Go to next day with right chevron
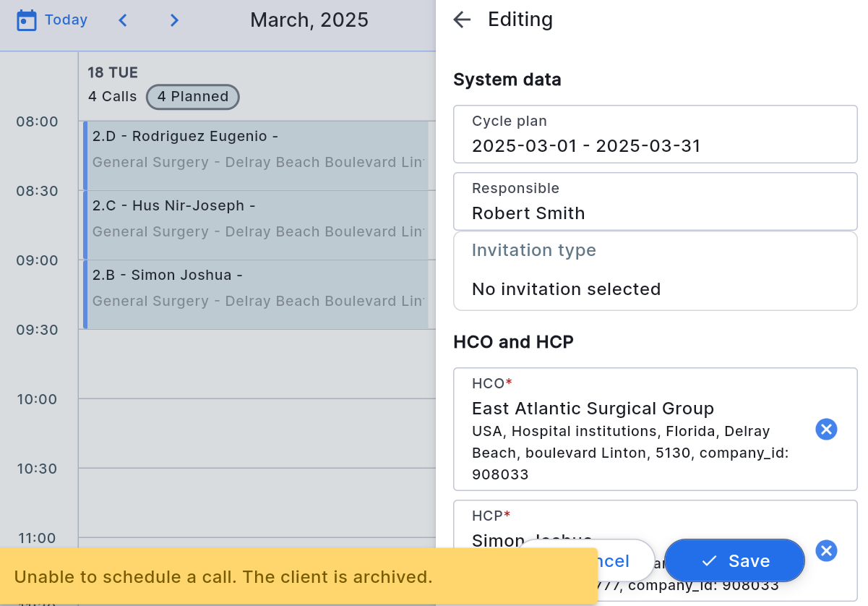 pos(174,20)
